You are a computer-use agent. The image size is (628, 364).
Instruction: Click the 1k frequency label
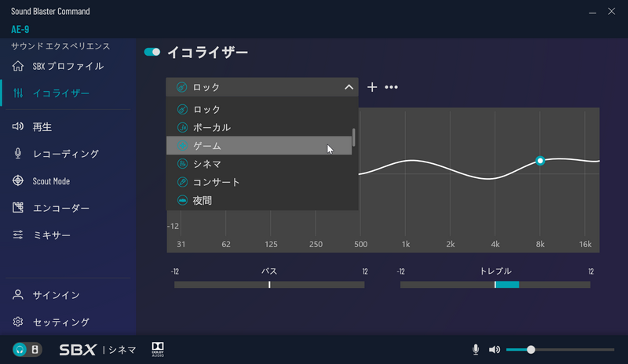coord(405,244)
